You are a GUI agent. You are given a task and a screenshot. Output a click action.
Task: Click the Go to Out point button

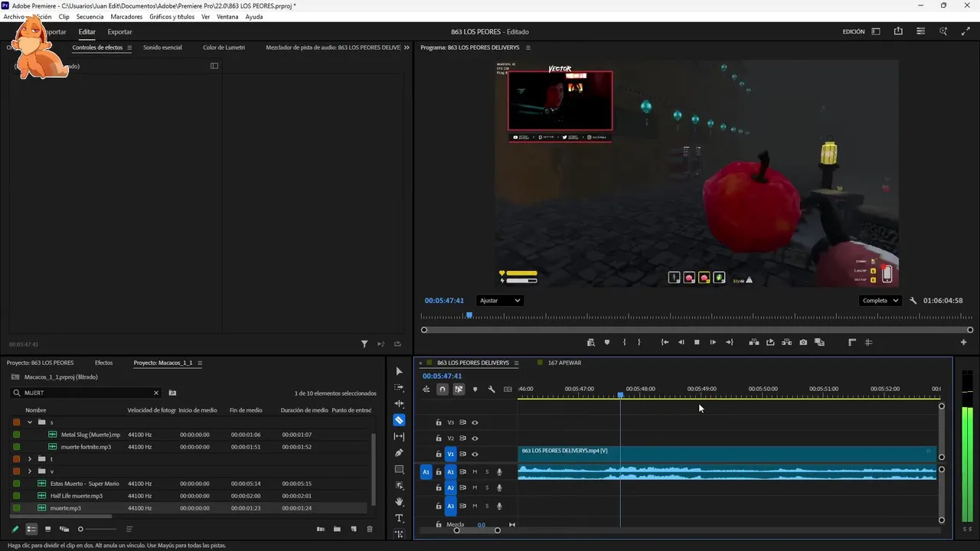point(730,342)
